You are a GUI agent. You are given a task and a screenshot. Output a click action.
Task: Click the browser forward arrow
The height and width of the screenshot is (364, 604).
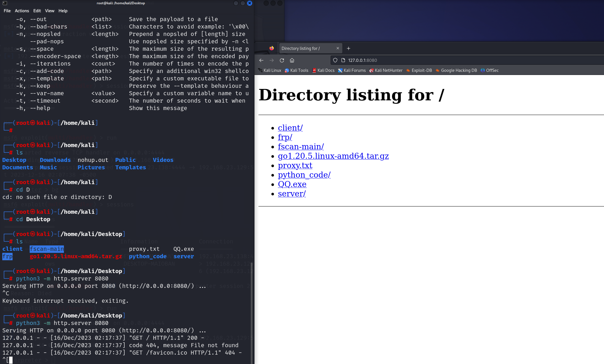pyautogui.click(x=271, y=60)
